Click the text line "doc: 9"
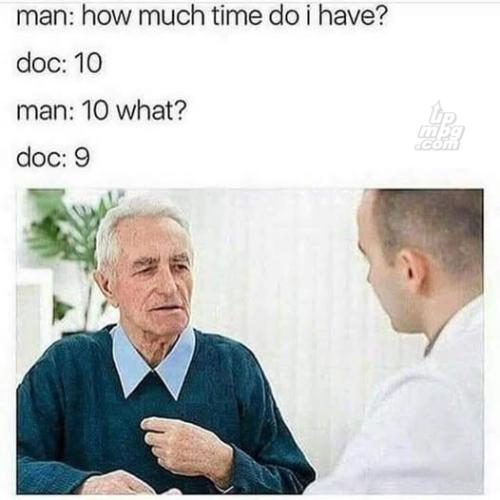500x500 pixels. pyautogui.click(x=53, y=158)
